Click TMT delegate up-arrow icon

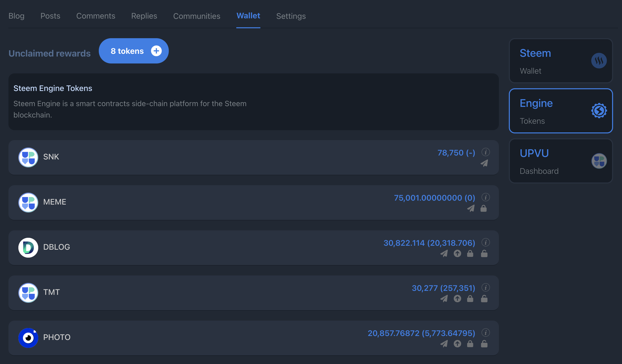(457, 299)
